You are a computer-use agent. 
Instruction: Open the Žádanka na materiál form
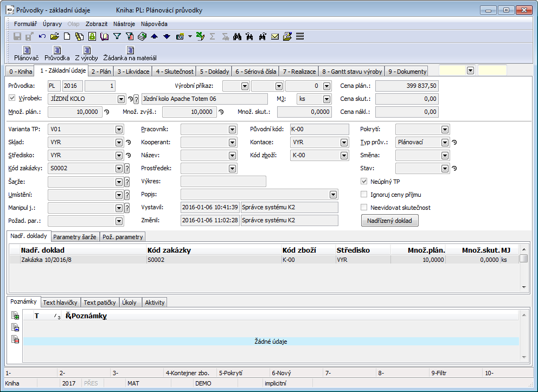[130, 54]
